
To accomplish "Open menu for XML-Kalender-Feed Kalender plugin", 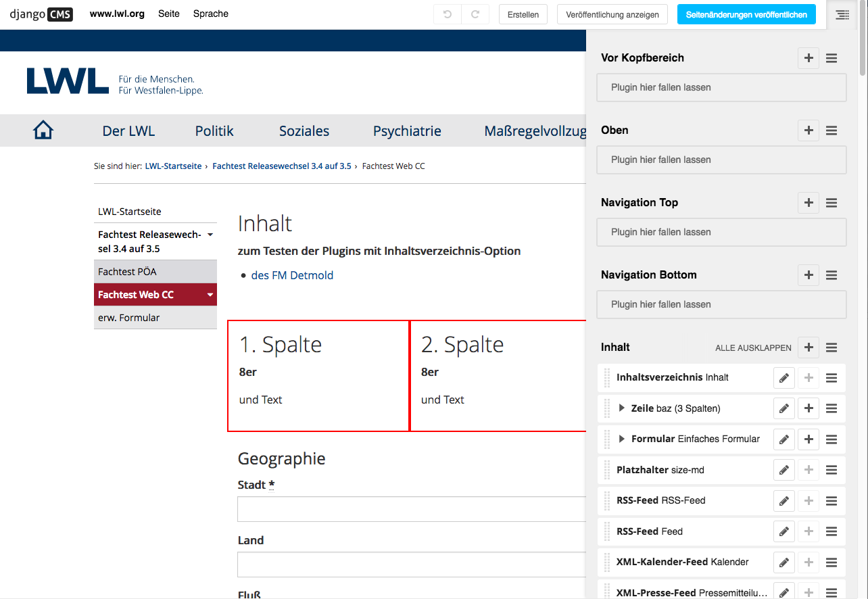I will pos(831,562).
